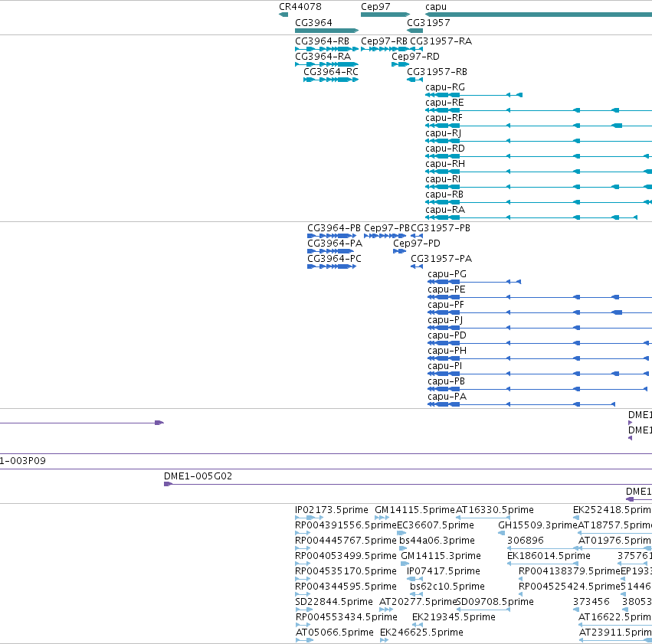Open protein CG3964-PC
This screenshot has width=652, height=644.
pyautogui.click(x=334, y=259)
